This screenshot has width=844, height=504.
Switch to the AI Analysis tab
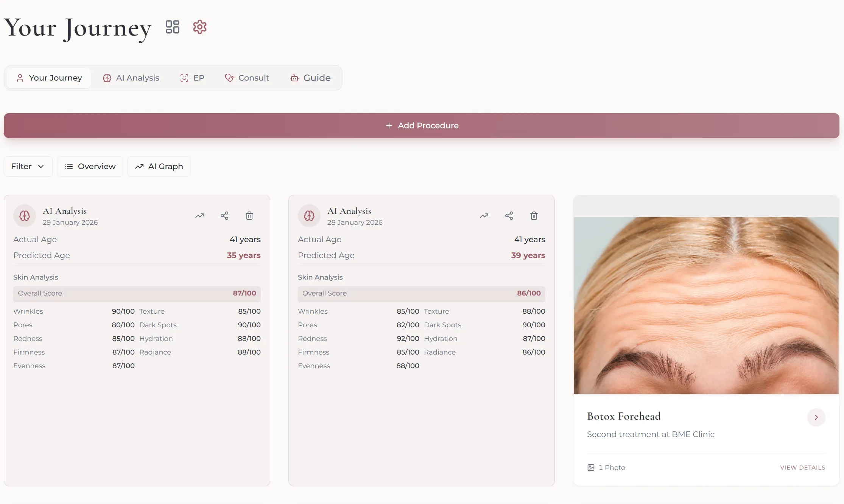click(131, 78)
